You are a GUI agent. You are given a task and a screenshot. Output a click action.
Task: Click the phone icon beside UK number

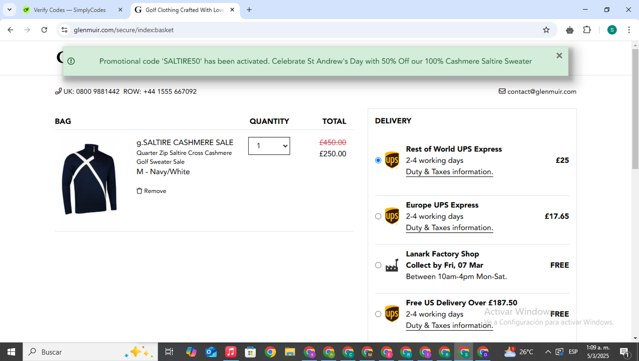click(x=58, y=91)
